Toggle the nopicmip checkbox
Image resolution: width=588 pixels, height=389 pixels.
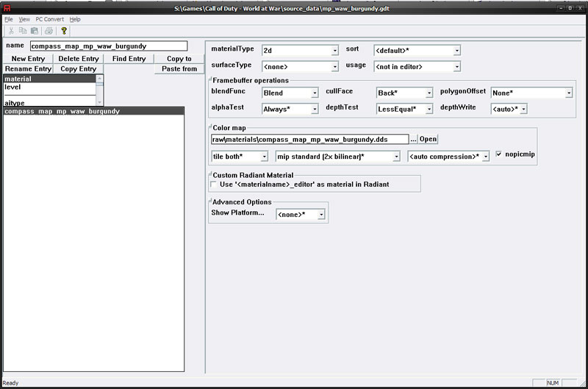499,154
